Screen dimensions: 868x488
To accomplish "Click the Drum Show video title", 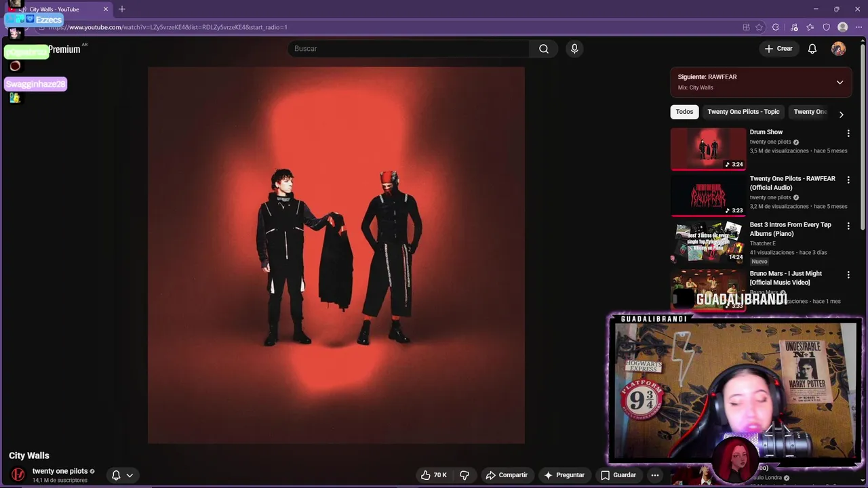I will (x=766, y=132).
